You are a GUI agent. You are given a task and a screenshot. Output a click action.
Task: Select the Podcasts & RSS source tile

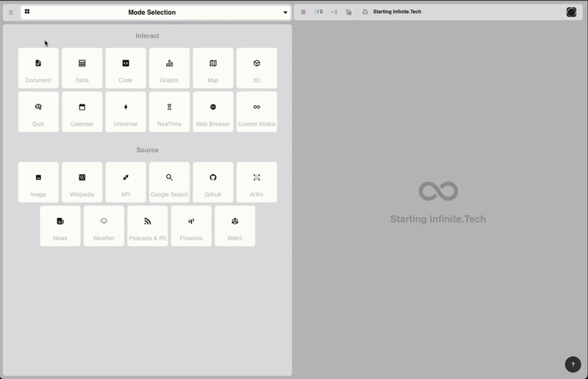point(148,226)
